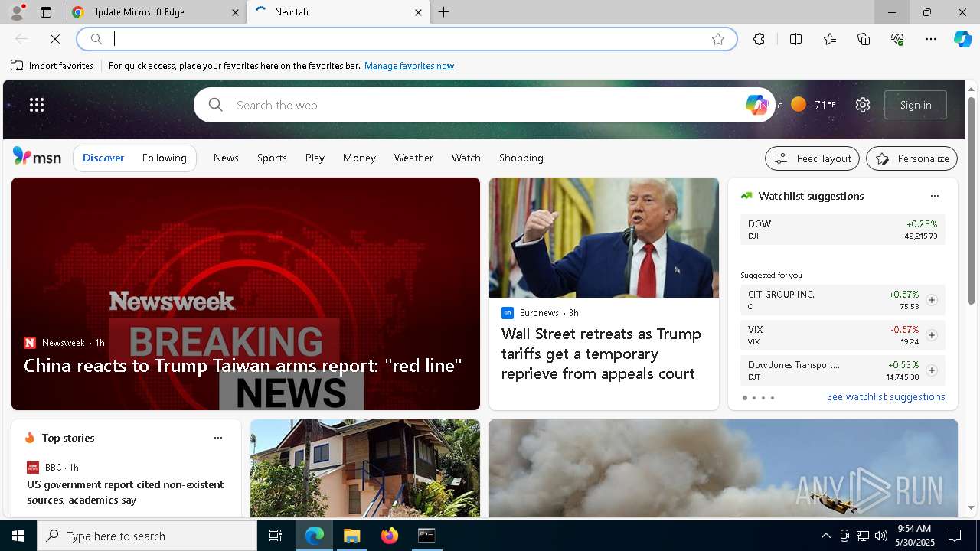The height and width of the screenshot is (551, 980).
Task: Open the Windows Start menu
Action: coord(18,536)
